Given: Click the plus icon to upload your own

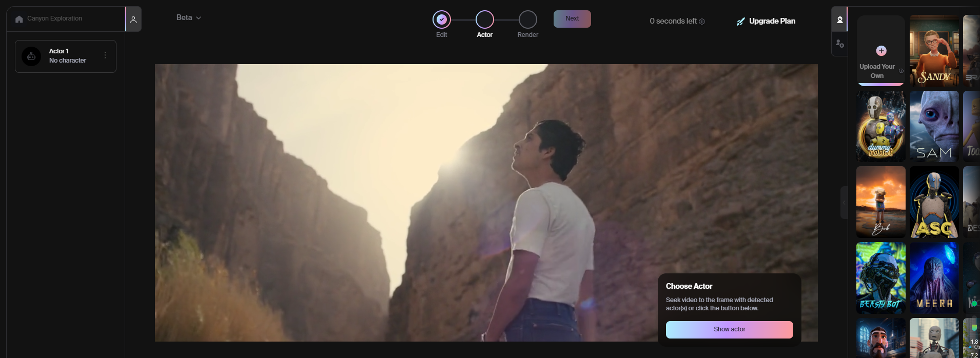Looking at the screenshot, I should pos(881,51).
